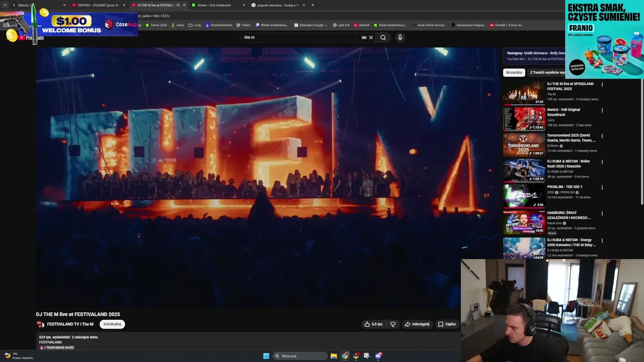Screen dimensions: 644x362
Task: Open options menu for HAMBURG Kanał Zero video
Action: tap(602, 213)
